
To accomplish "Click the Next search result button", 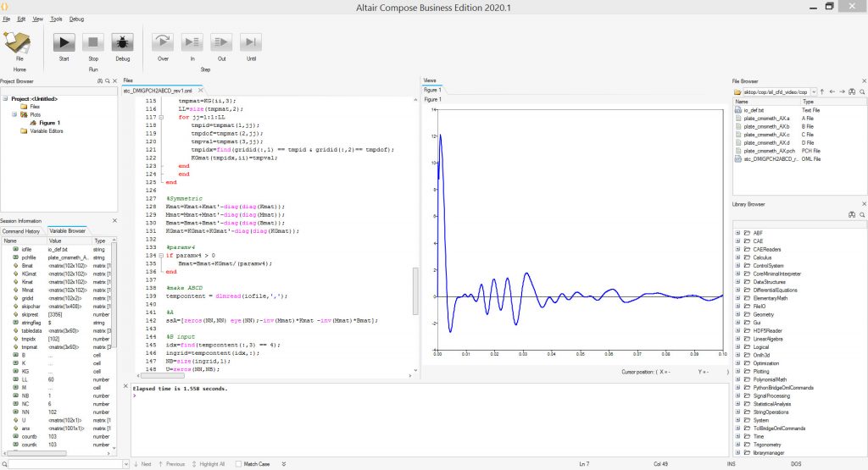I will (142, 464).
